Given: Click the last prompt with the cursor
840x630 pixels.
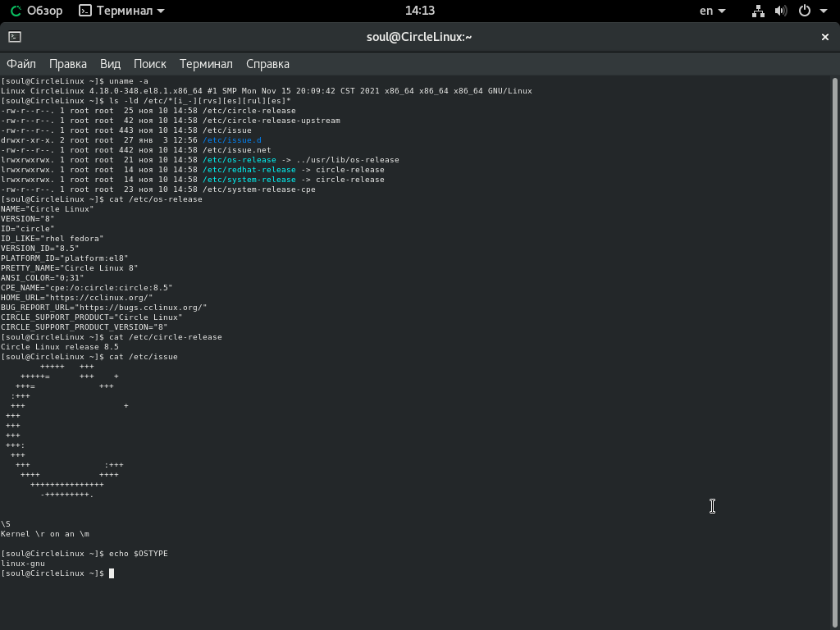Looking at the screenshot, I should pos(57,573).
